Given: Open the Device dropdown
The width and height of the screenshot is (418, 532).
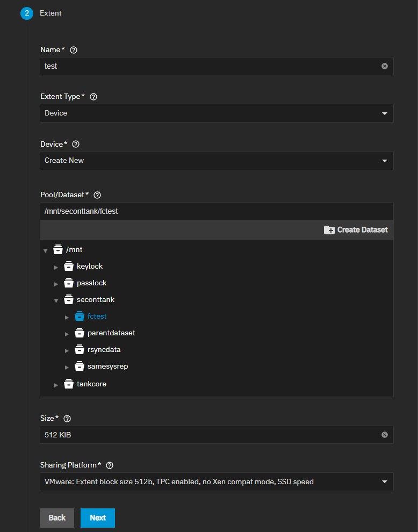Looking at the screenshot, I should [x=217, y=161].
